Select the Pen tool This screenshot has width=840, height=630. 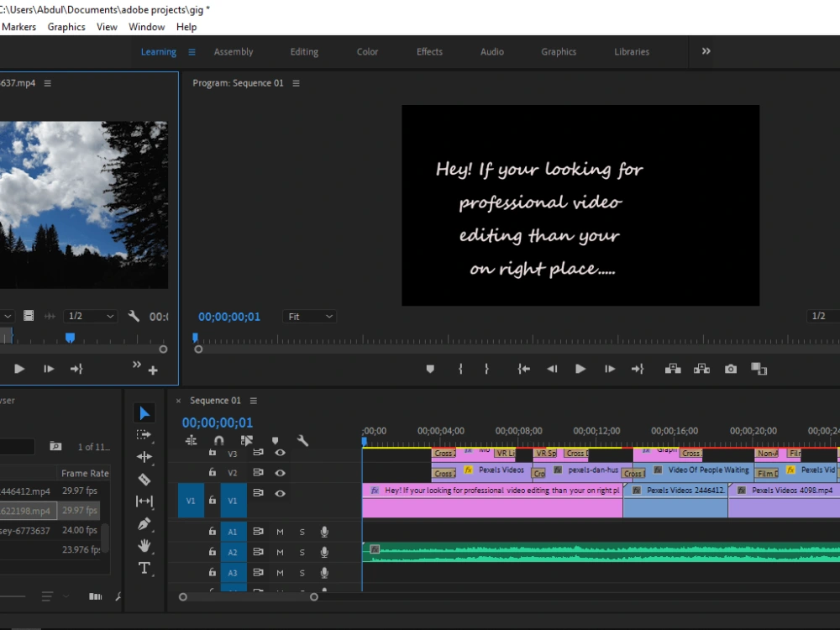point(144,524)
